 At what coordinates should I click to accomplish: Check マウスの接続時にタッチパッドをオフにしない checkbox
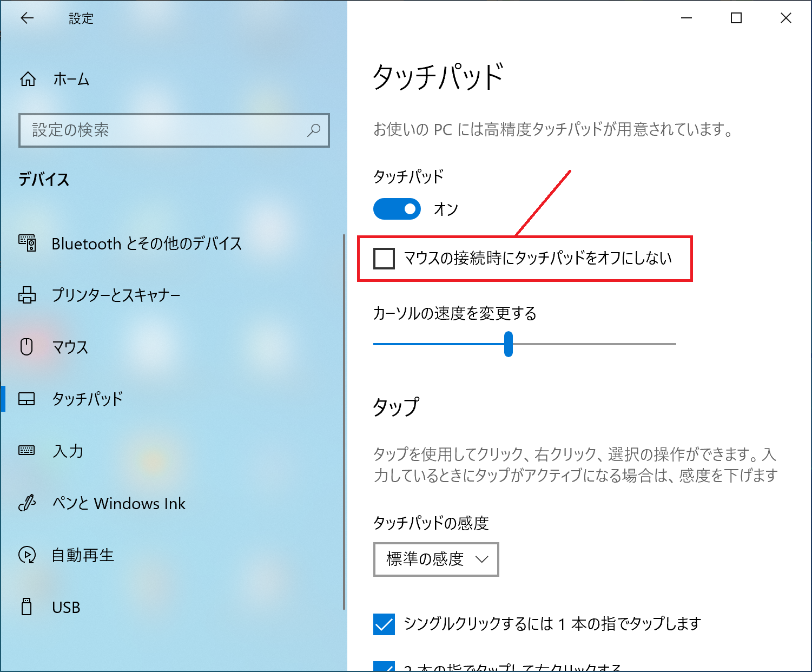click(384, 259)
